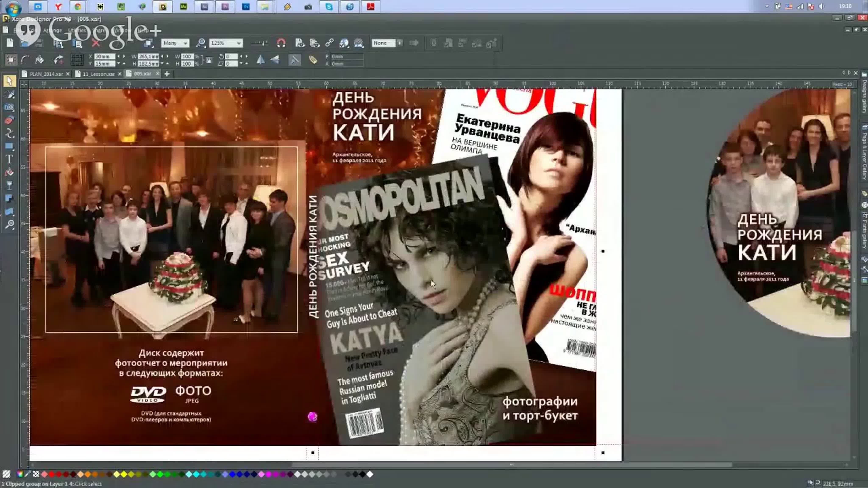Viewport: 868px width, 488px height.
Task: Close the 11_Lesson.xar tab
Action: (120, 74)
